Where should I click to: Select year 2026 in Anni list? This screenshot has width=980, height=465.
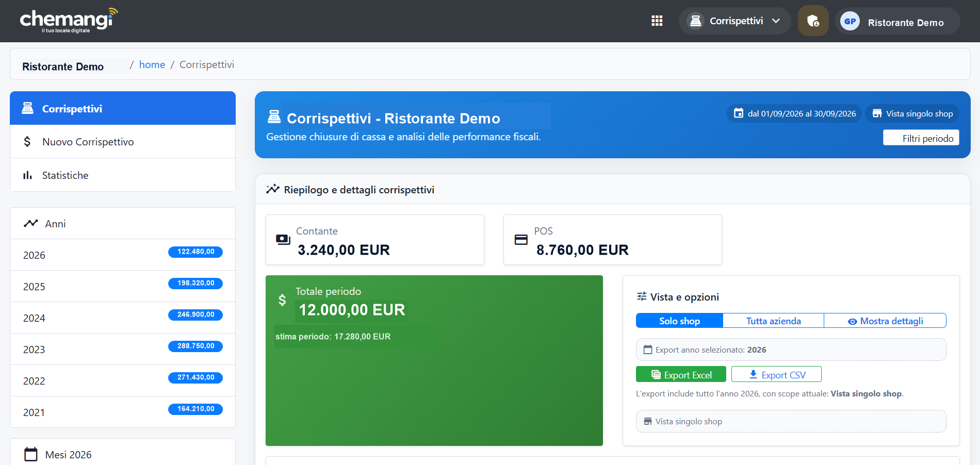point(123,255)
